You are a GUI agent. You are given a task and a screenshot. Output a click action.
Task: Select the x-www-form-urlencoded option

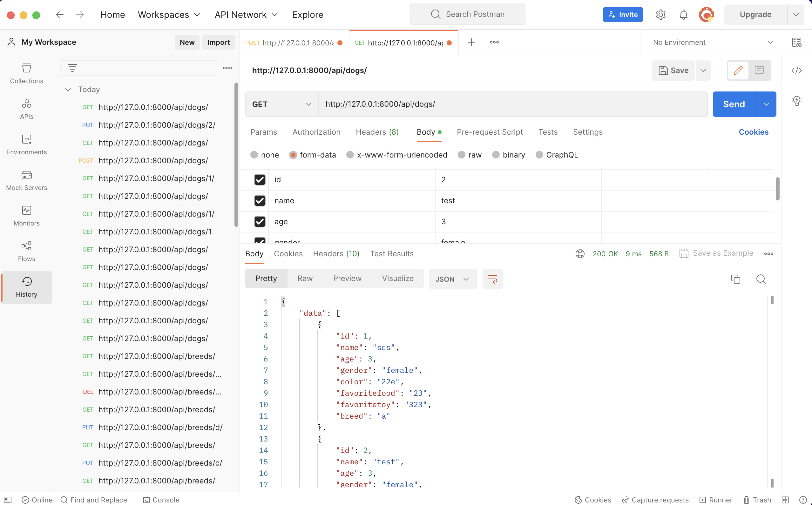[x=350, y=155]
